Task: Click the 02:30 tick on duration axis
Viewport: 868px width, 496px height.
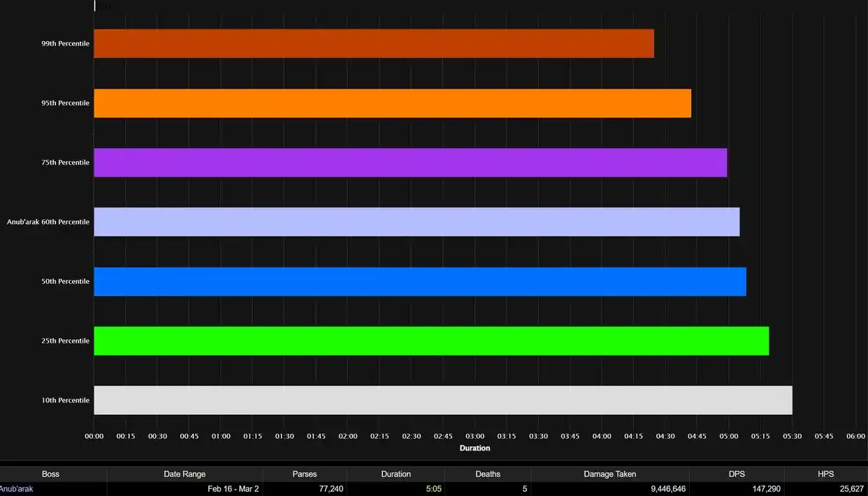Action: [x=412, y=436]
